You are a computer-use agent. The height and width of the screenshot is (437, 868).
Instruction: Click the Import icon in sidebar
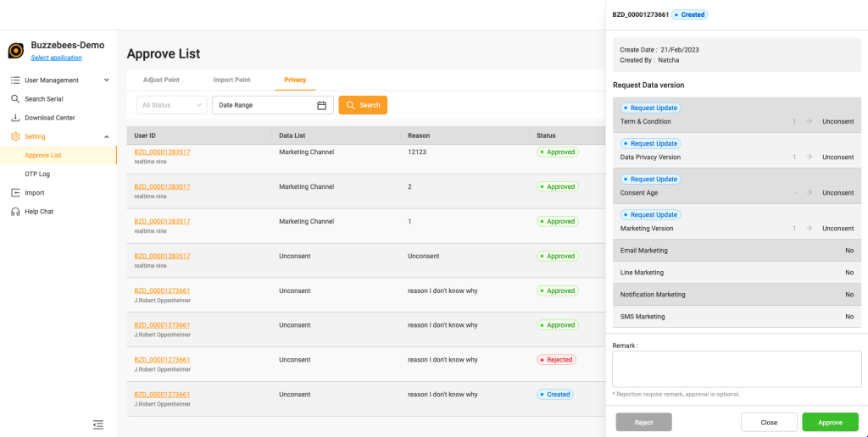[15, 193]
